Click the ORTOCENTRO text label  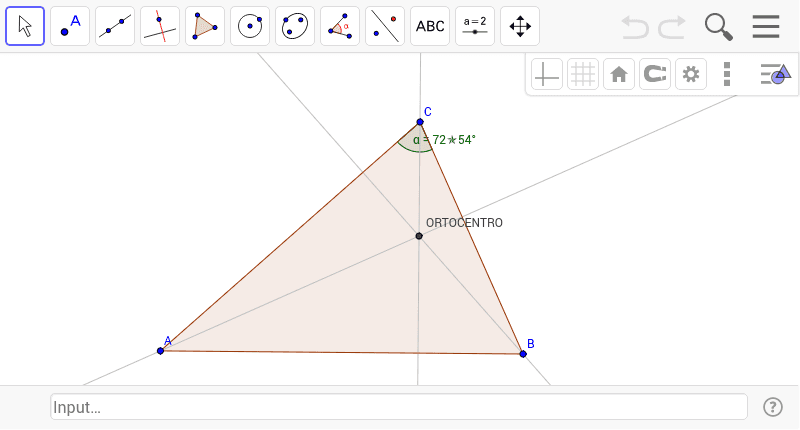point(464,223)
